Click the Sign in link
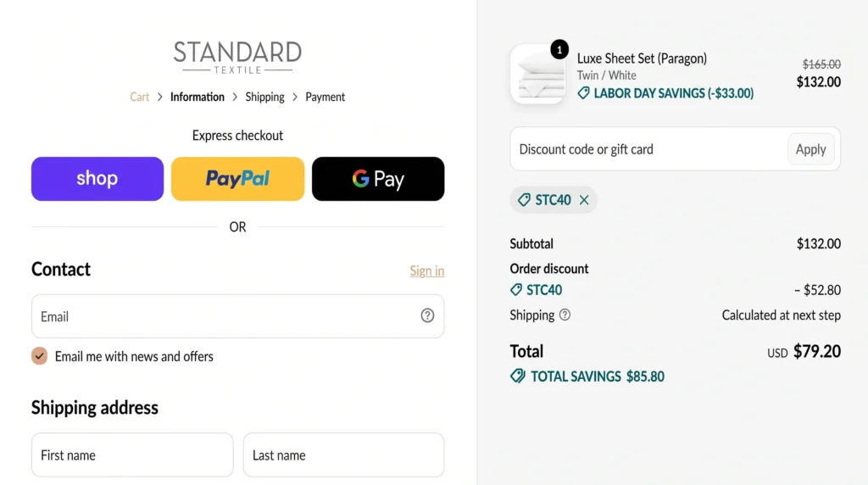This screenshot has width=868, height=485. coord(427,270)
